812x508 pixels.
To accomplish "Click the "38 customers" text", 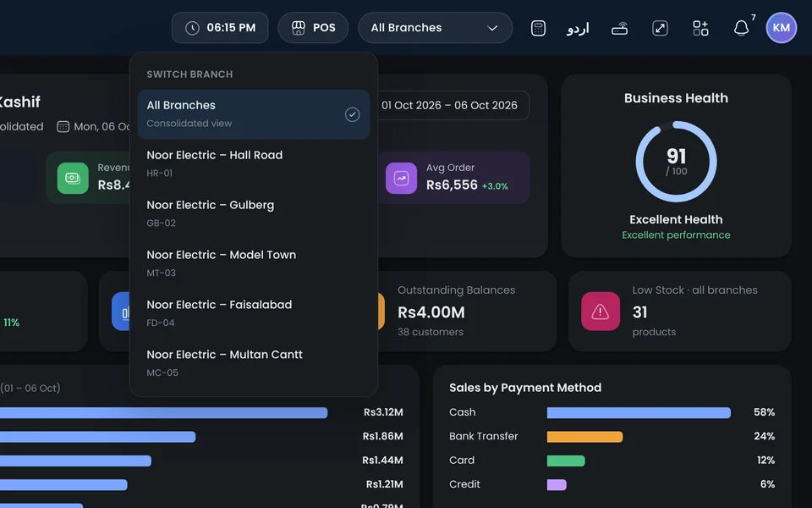I will point(431,332).
